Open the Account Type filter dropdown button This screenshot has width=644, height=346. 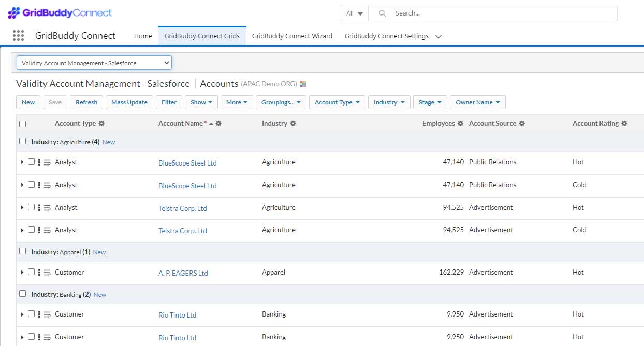click(x=337, y=102)
